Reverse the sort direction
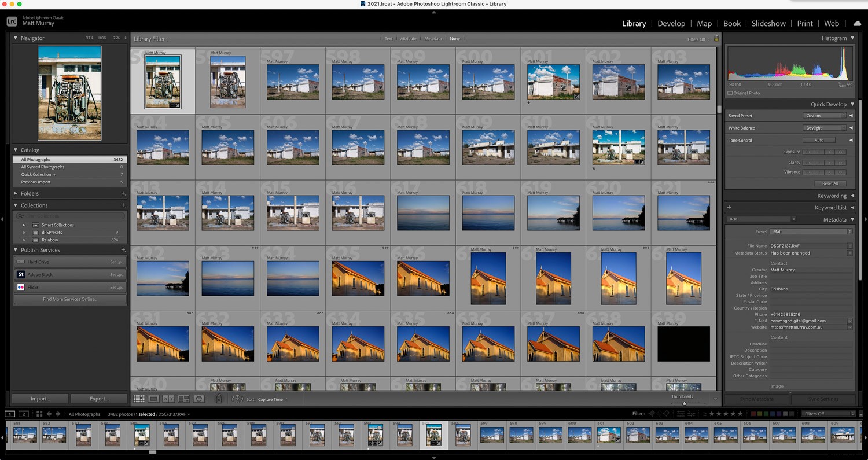The height and width of the screenshot is (460, 868). [237, 399]
